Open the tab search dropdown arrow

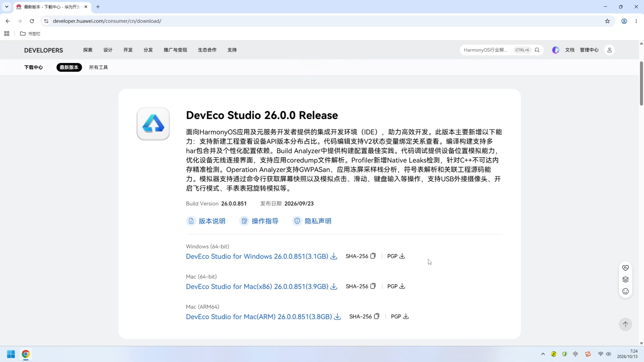click(x=7, y=7)
